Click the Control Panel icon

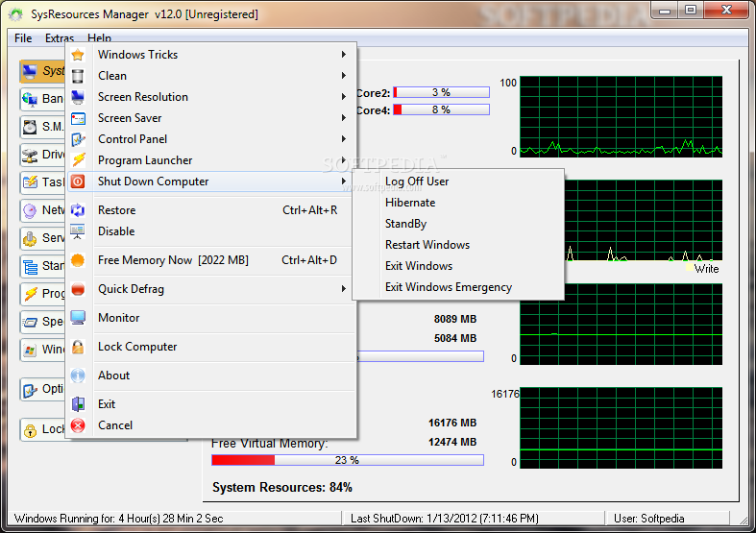(78, 139)
